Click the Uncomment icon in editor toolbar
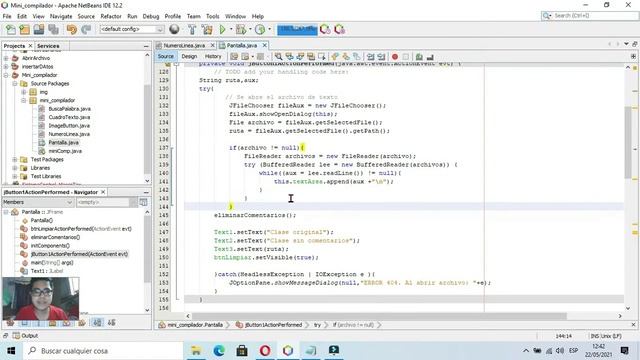This screenshot has width=640, height=360. click(x=430, y=56)
